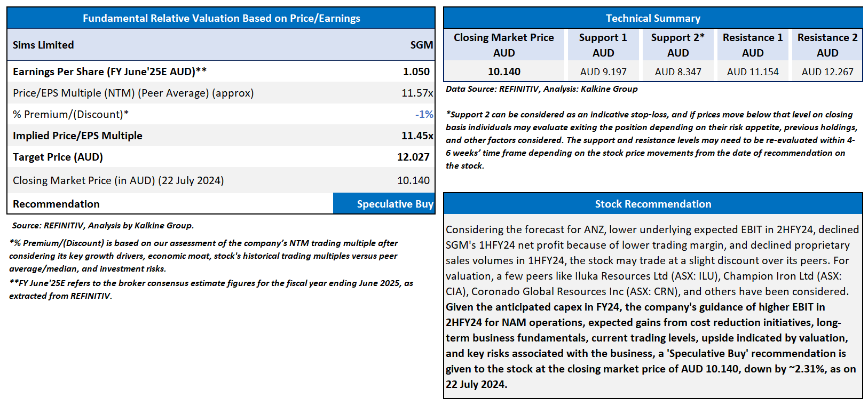The image size is (868, 405).
Task: Click the Data Source: REFINITIV caption under Technical Summary
Action: 541,89
